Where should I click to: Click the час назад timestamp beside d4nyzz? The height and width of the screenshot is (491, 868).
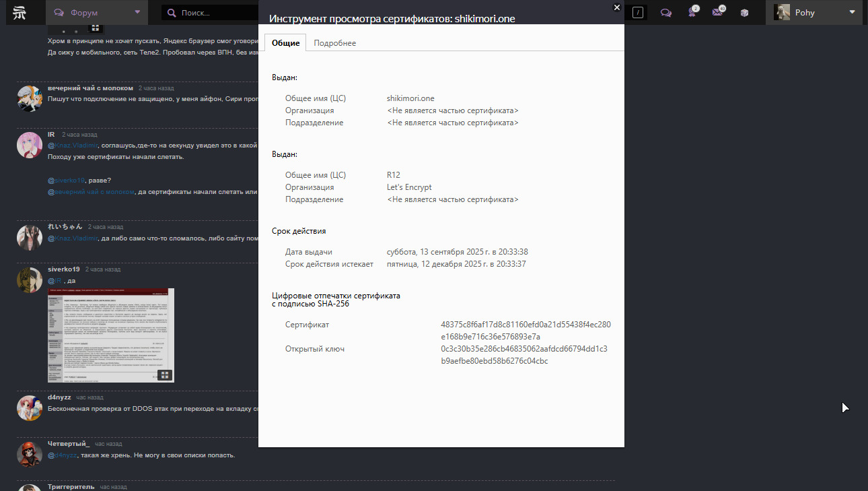89,397
